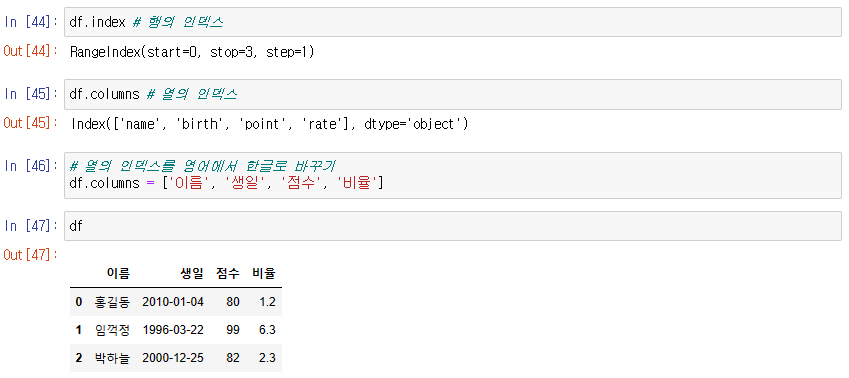Click the rate cell 1.2

[x=267, y=302]
